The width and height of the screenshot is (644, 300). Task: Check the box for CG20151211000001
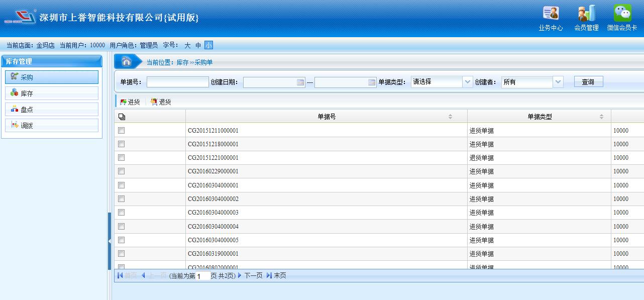click(x=121, y=131)
